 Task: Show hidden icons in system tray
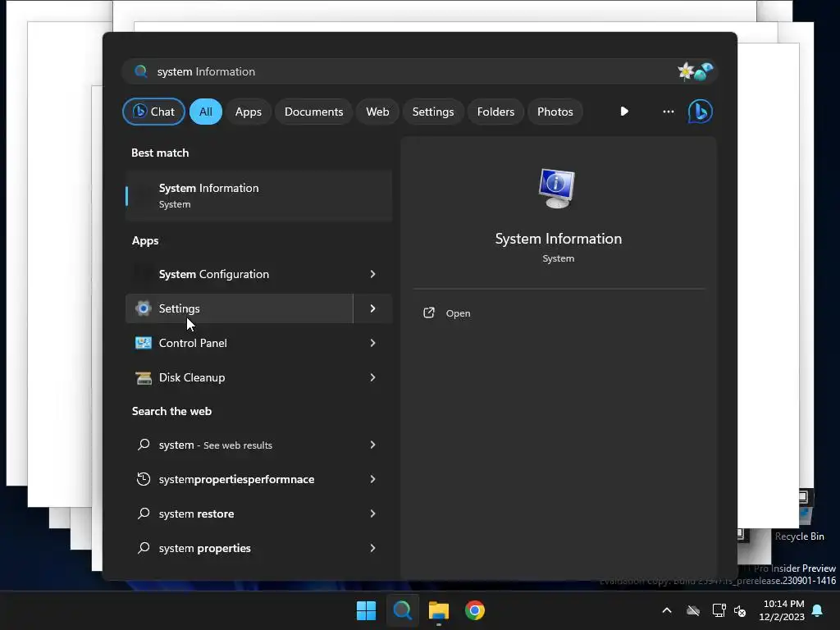667,610
